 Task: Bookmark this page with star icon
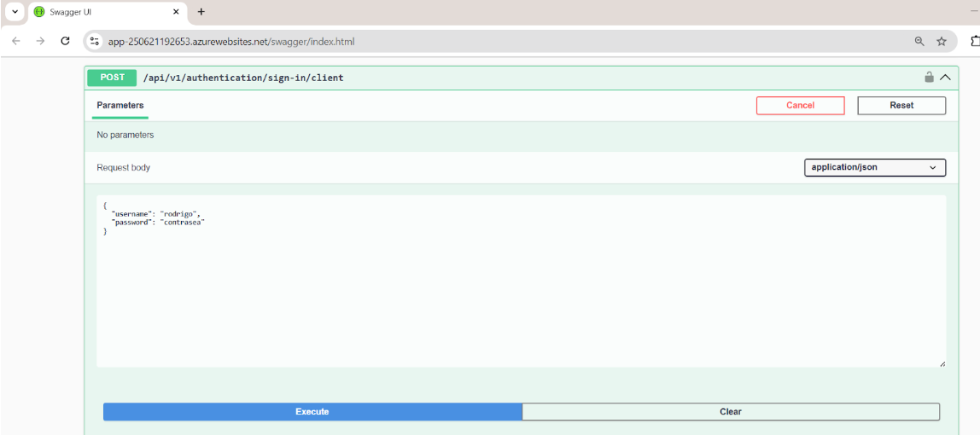pos(942,41)
